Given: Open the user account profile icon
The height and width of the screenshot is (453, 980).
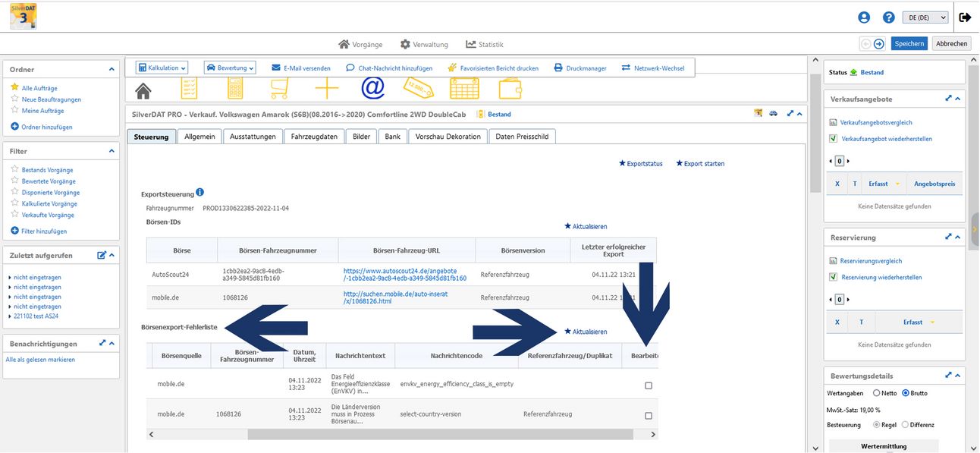Looking at the screenshot, I should point(864,17).
